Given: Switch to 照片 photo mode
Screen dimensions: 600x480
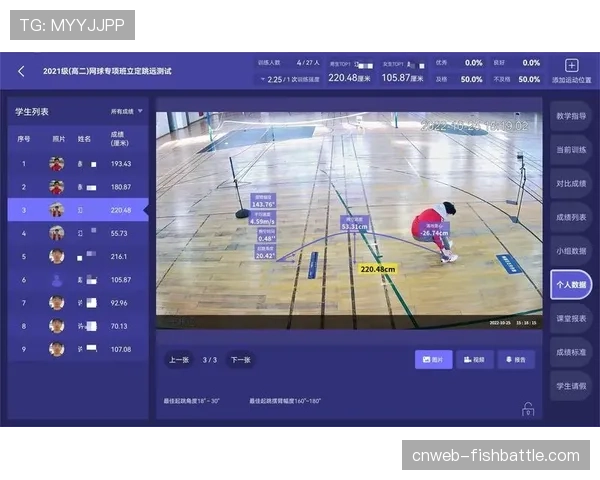Looking at the screenshot, I should [433, 359].
